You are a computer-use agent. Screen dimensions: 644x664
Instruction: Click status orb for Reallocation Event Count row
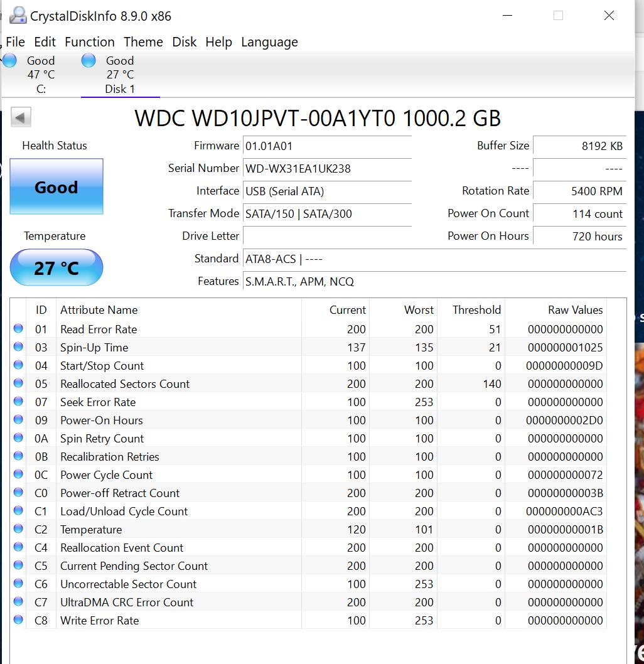(x=18, y=547)
